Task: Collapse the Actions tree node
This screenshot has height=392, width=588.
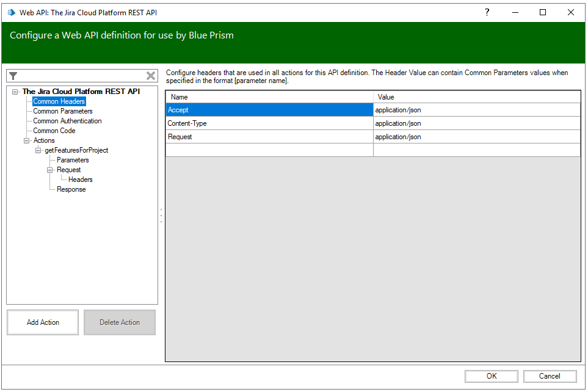Action: [x=26, y=140]
